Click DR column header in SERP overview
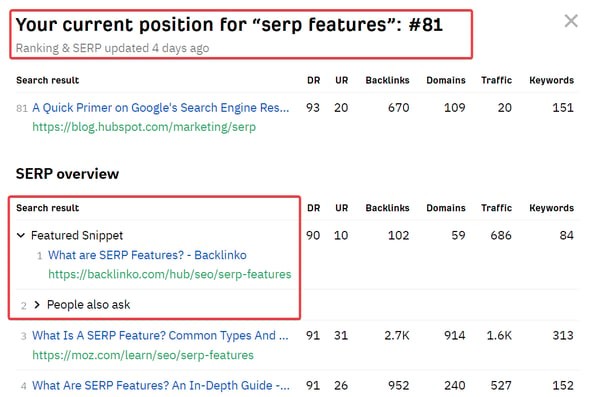This screenshot has height=397, width=600. coord(313,208)
